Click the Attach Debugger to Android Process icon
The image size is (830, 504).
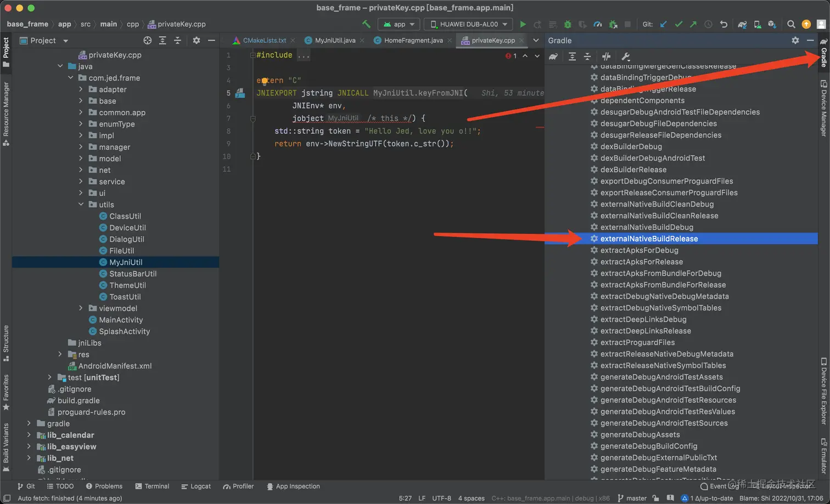[x=613, y=24]
